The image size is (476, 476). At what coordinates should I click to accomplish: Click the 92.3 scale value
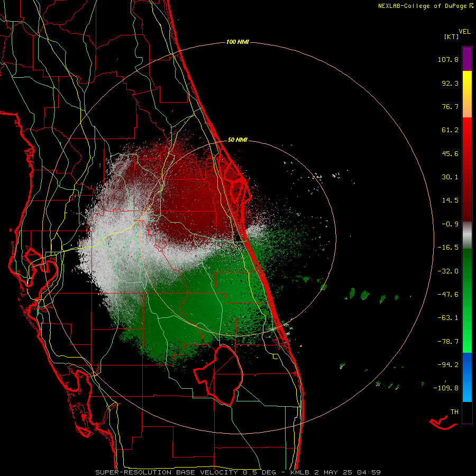(450, 83)
